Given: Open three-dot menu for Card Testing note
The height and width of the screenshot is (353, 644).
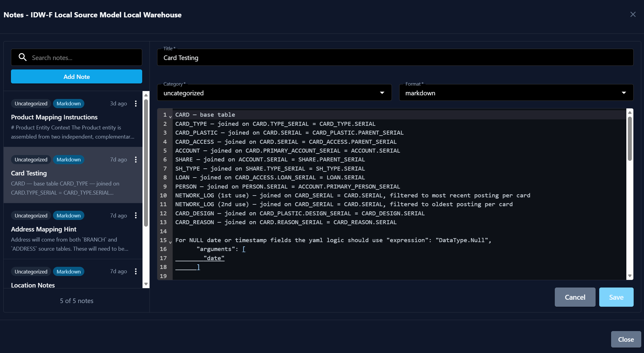Looking at the screenshot, I should tap(136, 160).
